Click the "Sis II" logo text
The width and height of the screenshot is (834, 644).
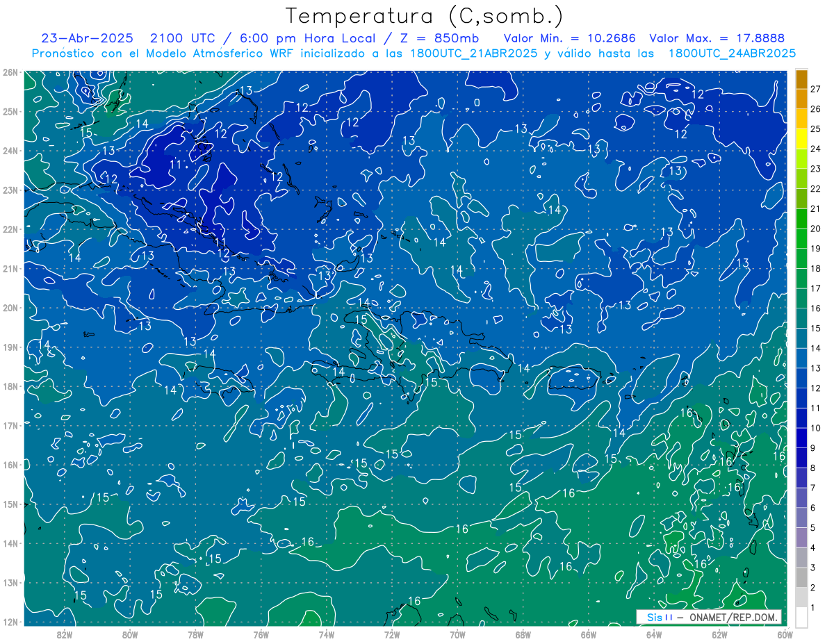660,617
